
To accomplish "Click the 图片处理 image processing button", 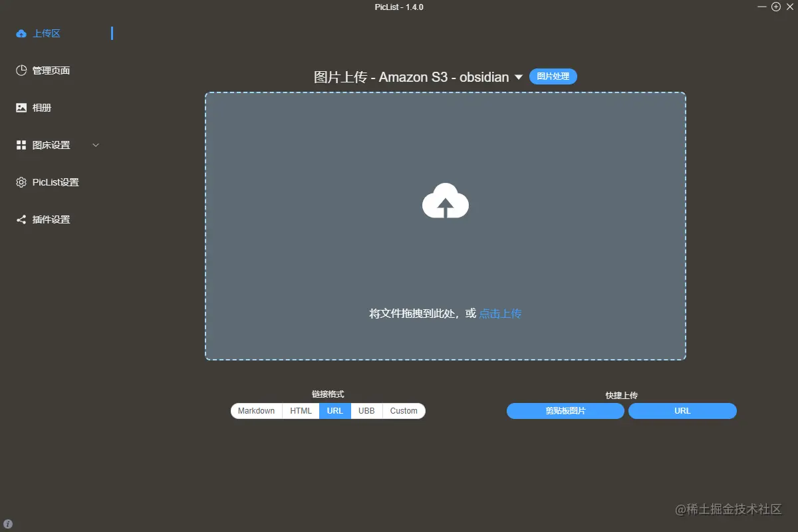I will tap(553, 76).
